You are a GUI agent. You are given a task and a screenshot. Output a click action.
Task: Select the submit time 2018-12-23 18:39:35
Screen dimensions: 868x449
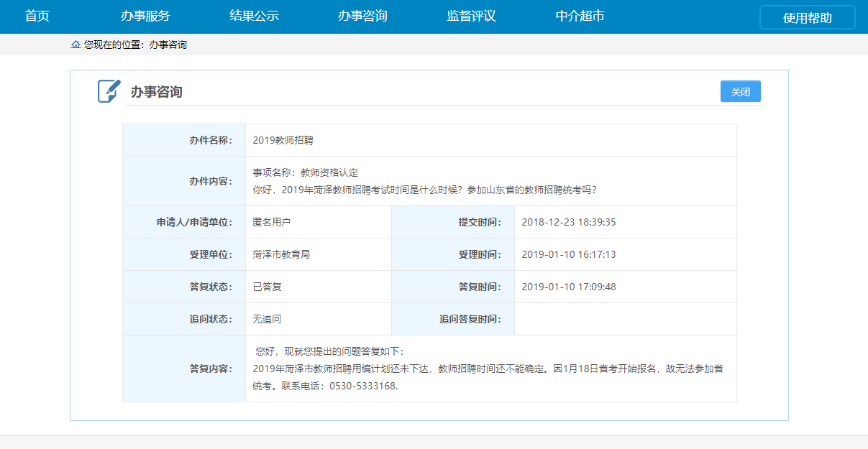[568, 222]
